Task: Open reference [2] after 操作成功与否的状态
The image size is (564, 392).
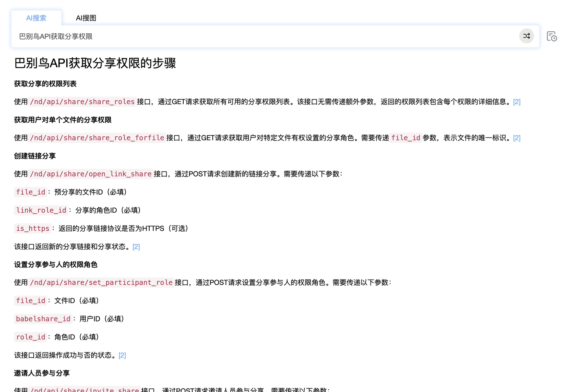Action: coord(122,355)
